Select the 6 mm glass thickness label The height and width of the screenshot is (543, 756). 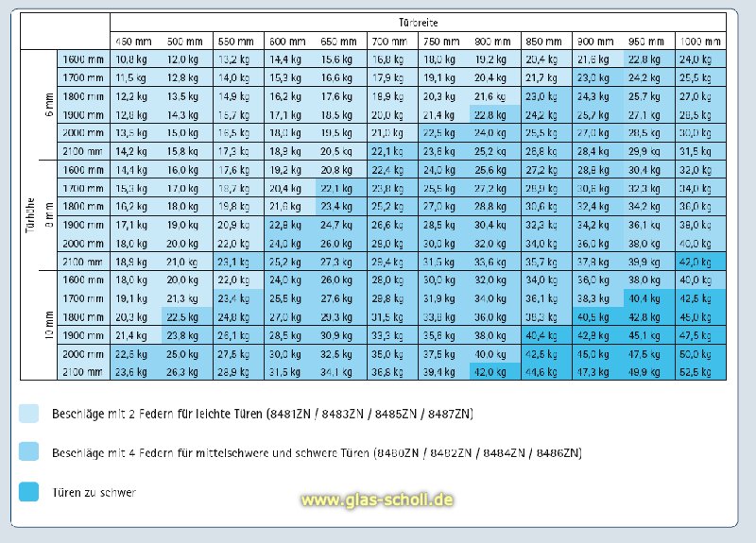[x=47, y=104]
